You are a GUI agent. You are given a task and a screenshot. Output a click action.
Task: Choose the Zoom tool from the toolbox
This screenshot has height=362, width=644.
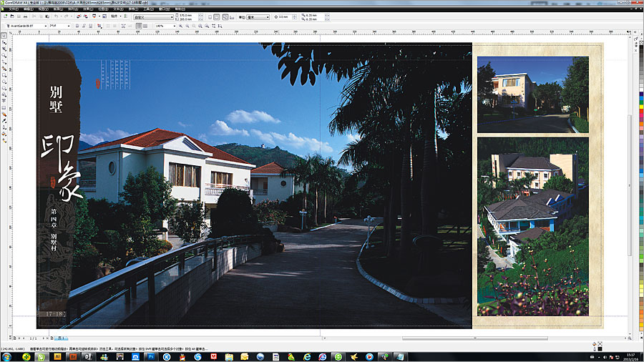tap(4, 55)
